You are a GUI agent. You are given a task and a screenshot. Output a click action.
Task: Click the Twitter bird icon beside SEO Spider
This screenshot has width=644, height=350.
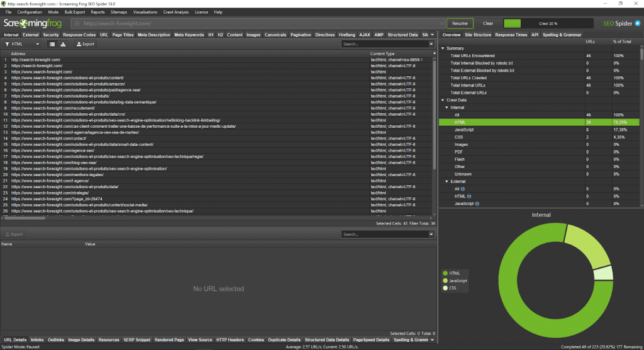(x=638, y=23)
